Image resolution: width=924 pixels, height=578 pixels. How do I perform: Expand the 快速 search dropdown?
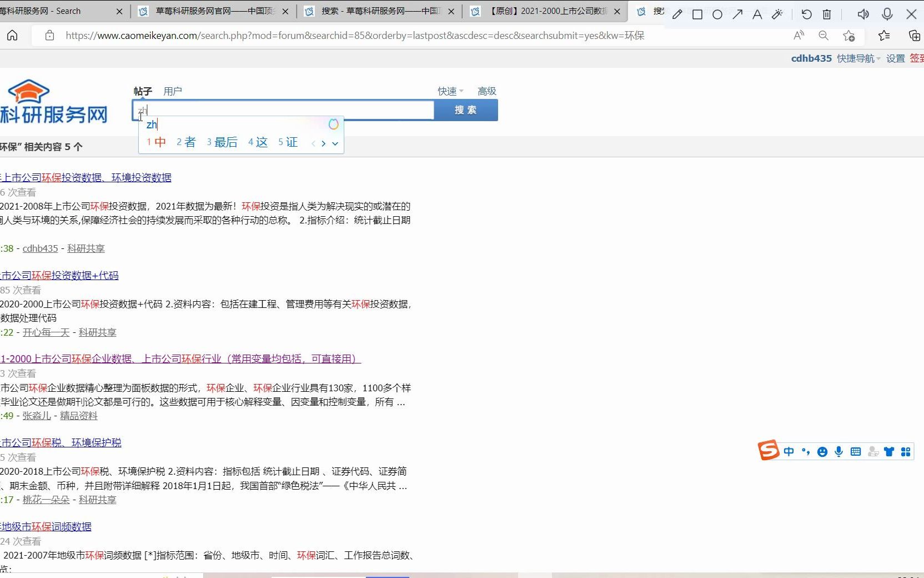click(450, 91)
